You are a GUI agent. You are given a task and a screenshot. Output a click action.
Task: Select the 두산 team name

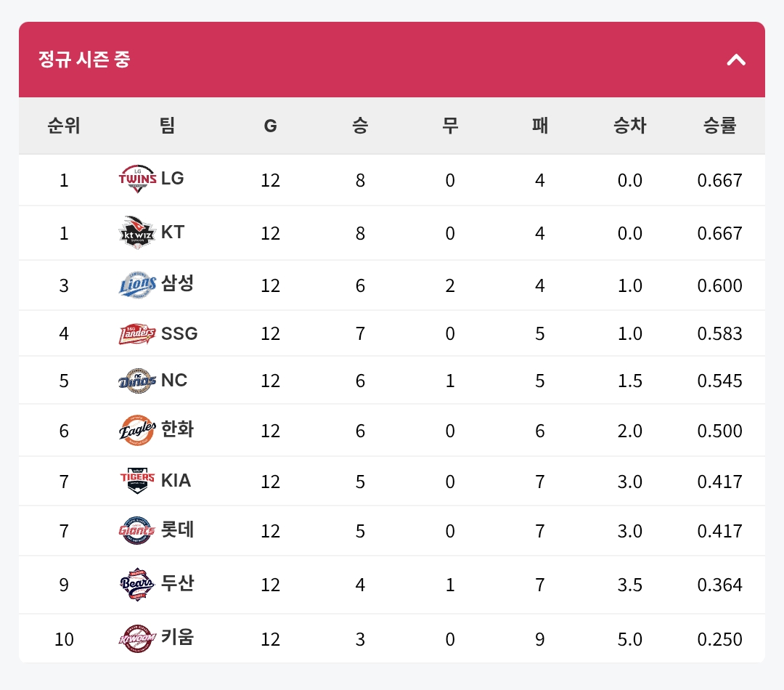click(x=177, y=583)
